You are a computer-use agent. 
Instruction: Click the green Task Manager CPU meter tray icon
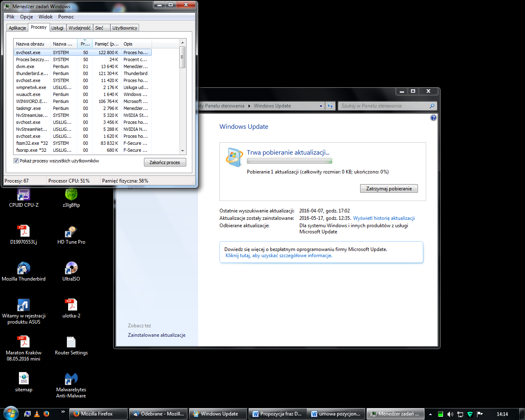click(441, 414)
